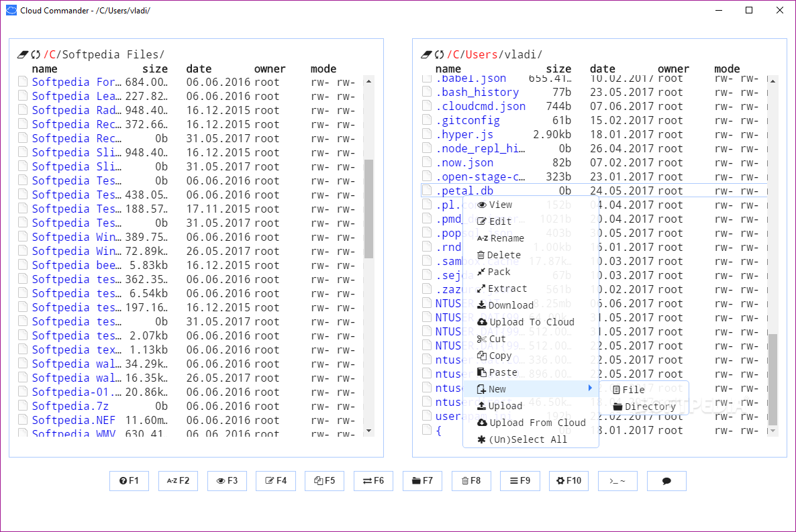Image resolution: width=796 pixels, height=532 pixels.
Task: Open the chat speech bubble button
Action: [666, 481]
